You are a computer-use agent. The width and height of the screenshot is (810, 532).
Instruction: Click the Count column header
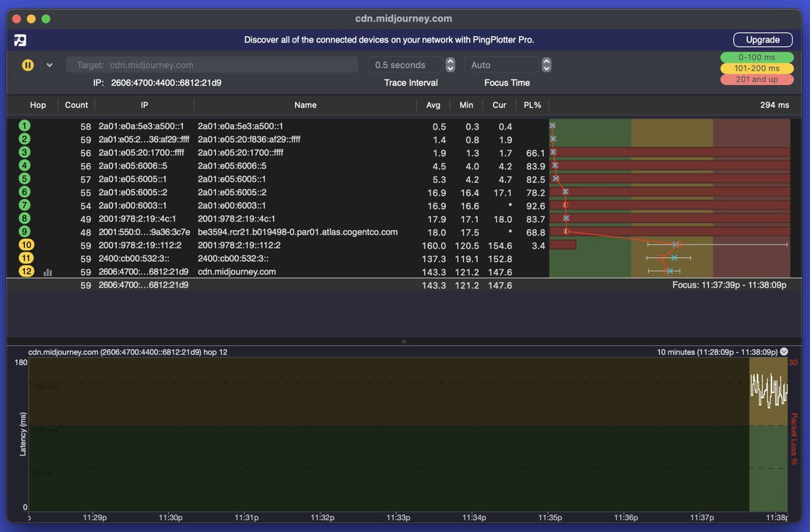pos(76,105)
